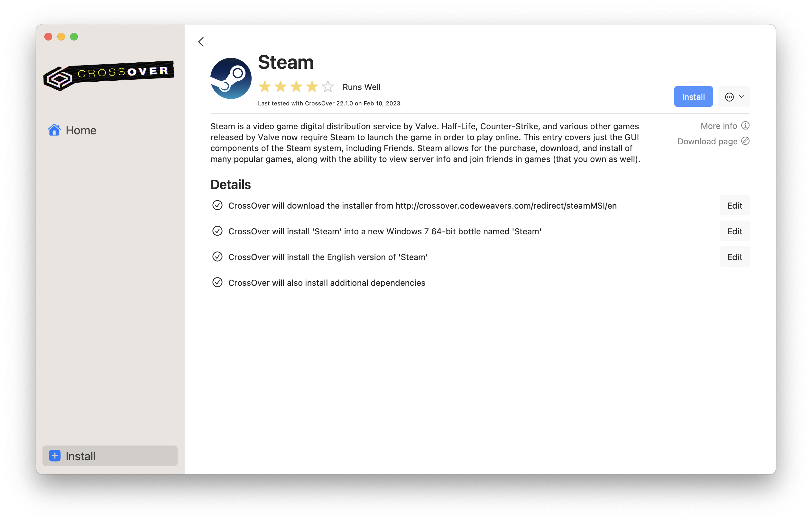Toggle the first installer URL checkbox
Screen dimensions: 812x522
click(x=217, y=206)
